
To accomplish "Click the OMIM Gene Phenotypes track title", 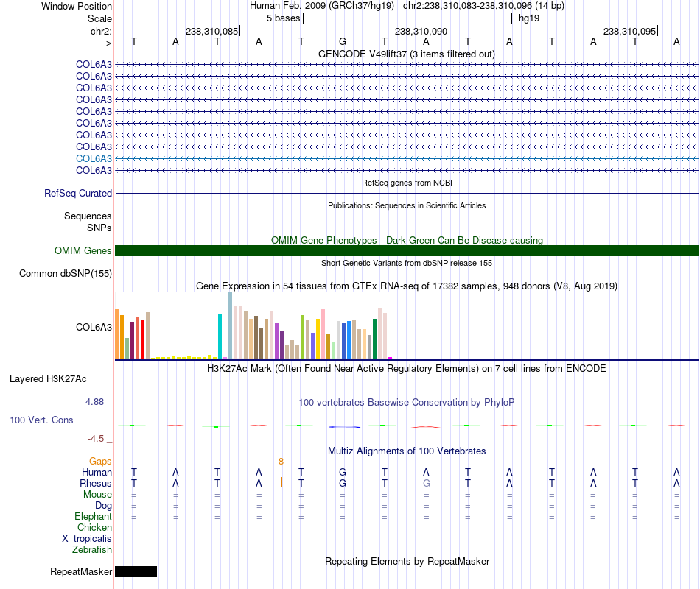I will pyautogui.click(x=407, y=240).
